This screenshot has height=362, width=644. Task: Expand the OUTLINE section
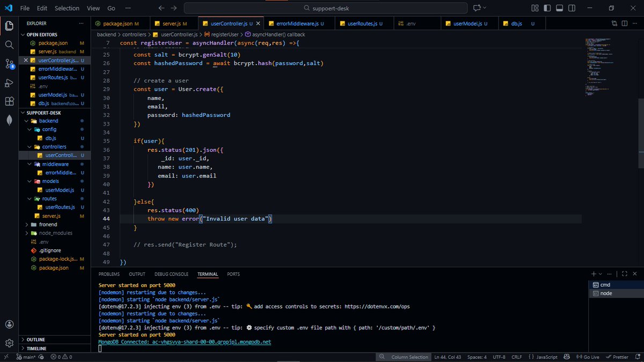[x=36, y=339]
